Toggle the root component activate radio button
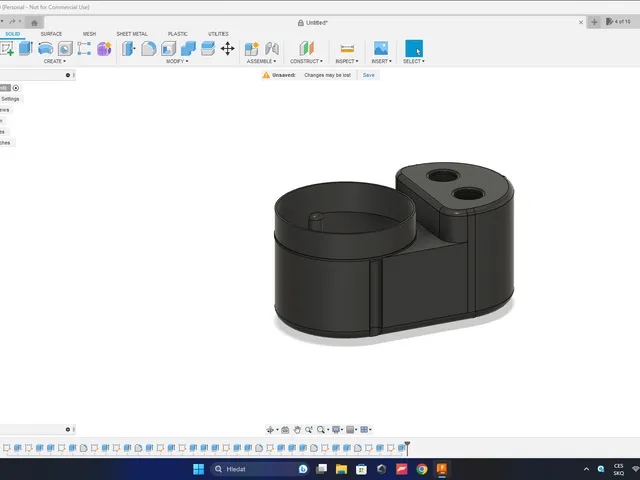The image size is (640, 480). tap(16, 88)
